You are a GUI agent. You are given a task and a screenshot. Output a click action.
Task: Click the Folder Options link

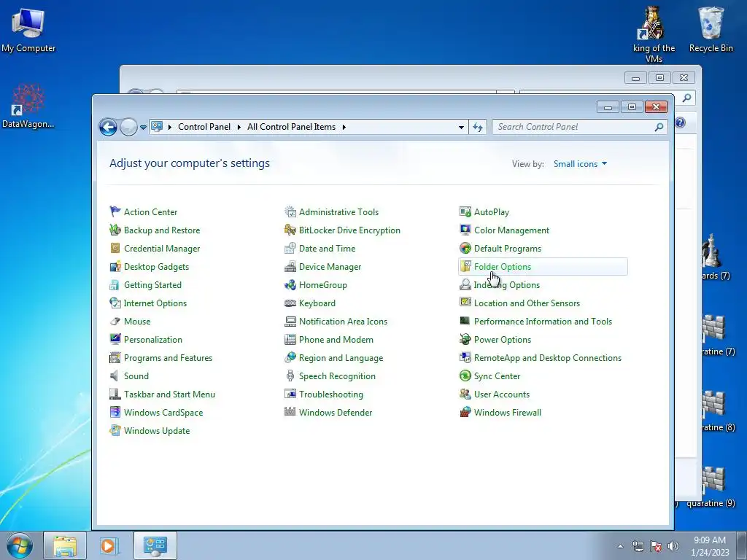click(502, 267)
